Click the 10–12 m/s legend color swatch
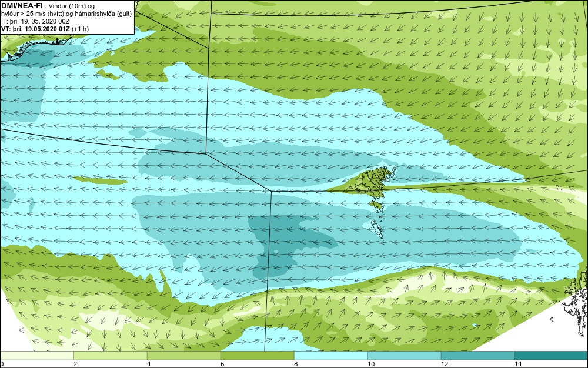The image size is (588, 368). (405, 356)
